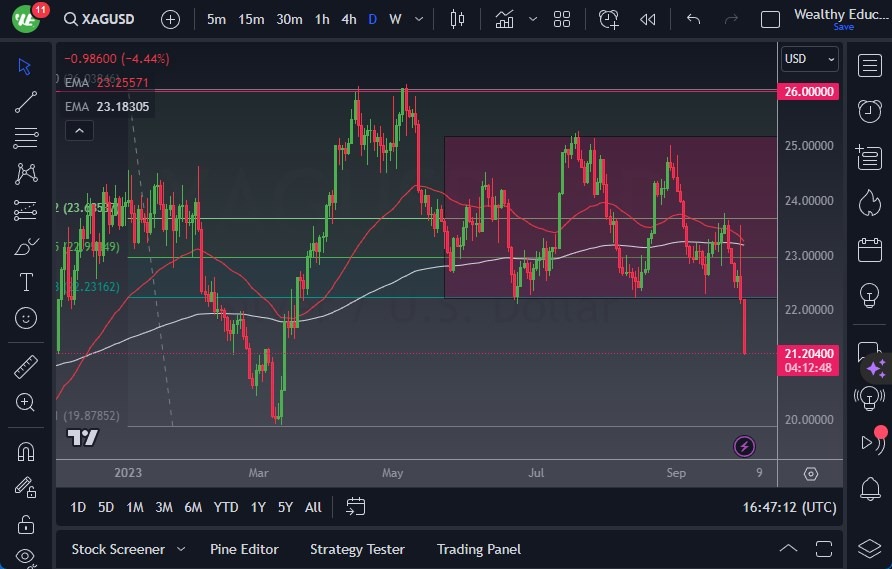
Task: Open the USD currency dropdown
Action: click(x=809, y=59)
